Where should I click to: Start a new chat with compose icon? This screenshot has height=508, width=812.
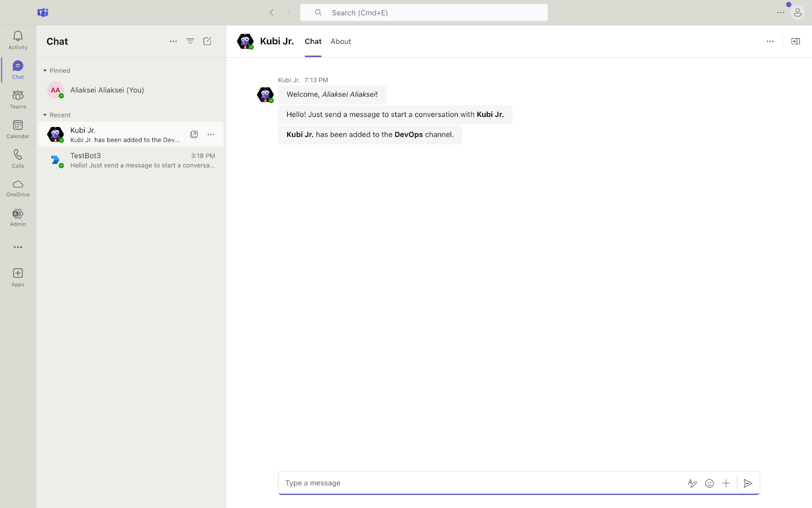pyautogui.click(x=208, y=41)
